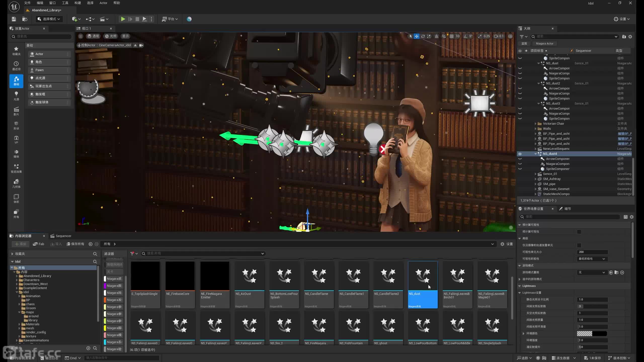Click the 环境强度 value field

pyautogui.click(x=592, y=340)
